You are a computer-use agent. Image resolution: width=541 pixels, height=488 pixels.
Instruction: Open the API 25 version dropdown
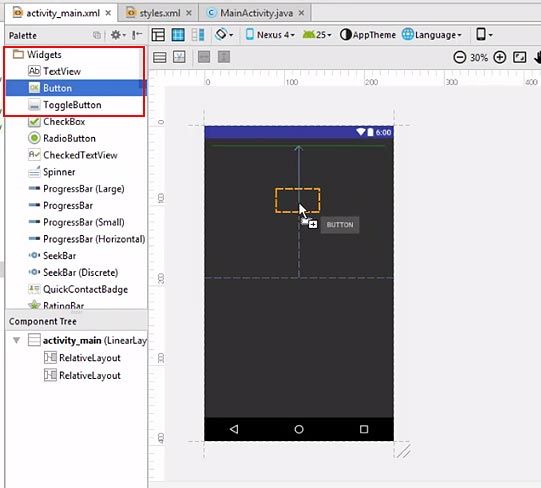(317, 35)
